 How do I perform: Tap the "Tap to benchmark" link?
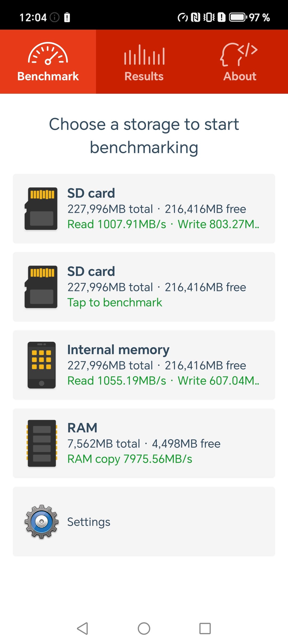(115, 303)
